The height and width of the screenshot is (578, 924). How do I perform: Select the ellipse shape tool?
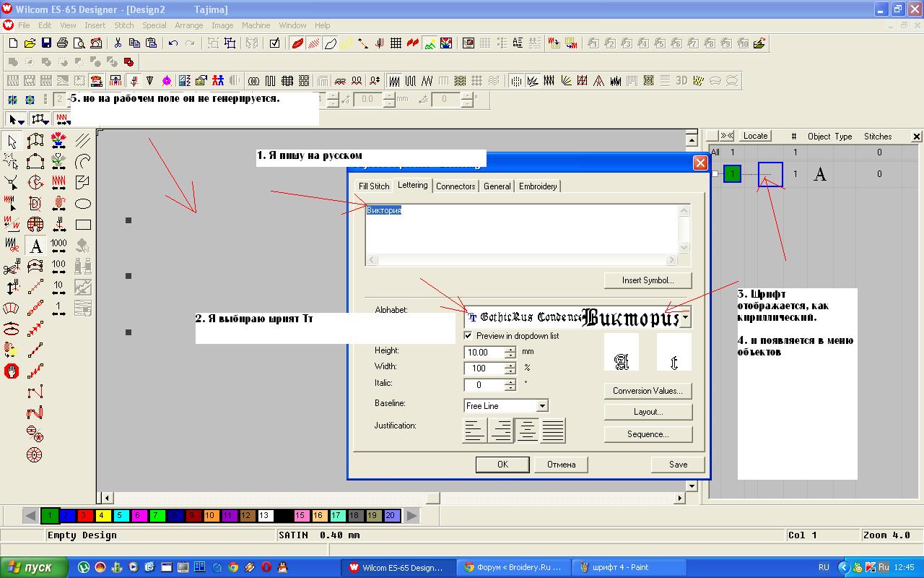[x=83, y=204]
